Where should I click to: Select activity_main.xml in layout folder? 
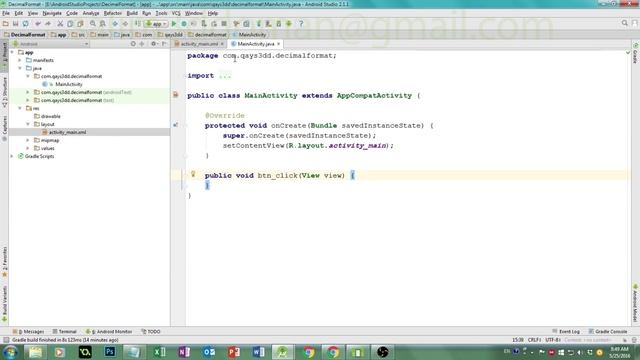(67, 132)
